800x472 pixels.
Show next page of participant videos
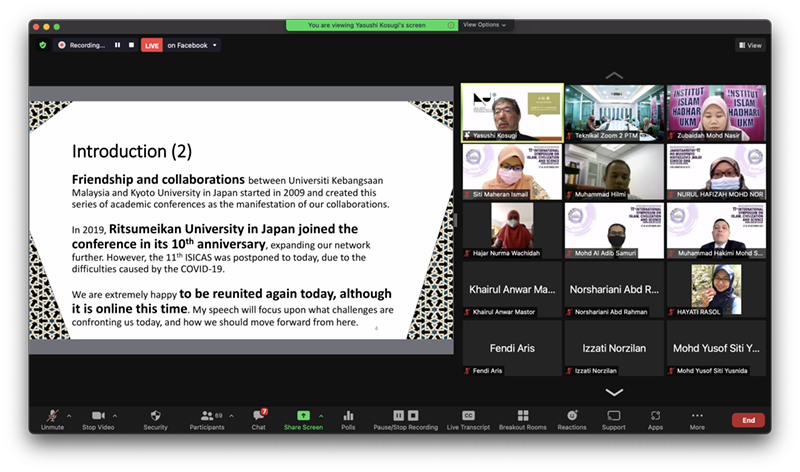click(614, 392)
